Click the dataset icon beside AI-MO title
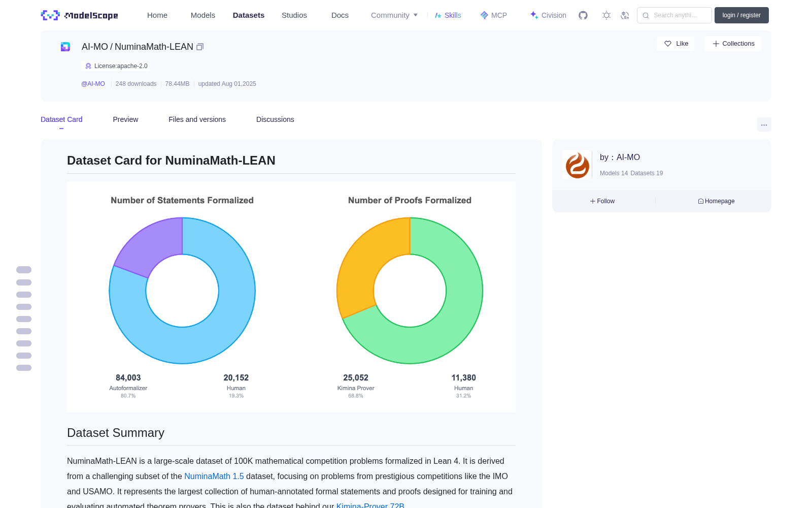This screenshot has width=812, height=508. [x=65, y=47]
